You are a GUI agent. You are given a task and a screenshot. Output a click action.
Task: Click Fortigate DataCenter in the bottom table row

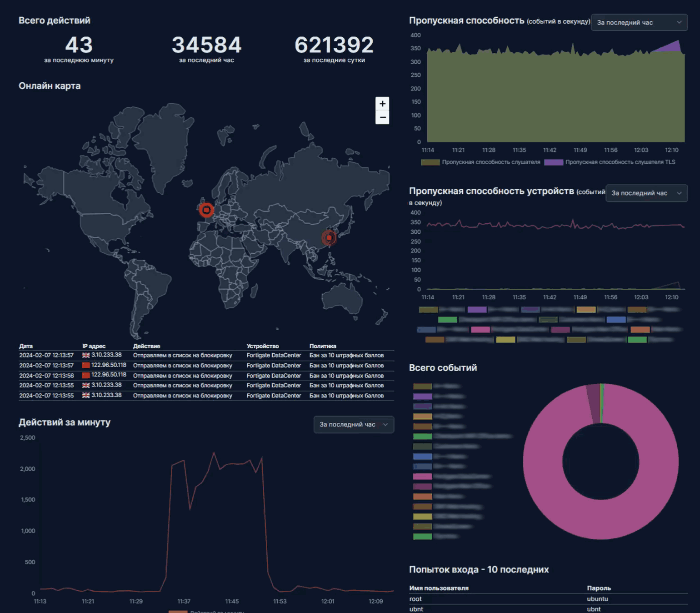(x=274, y=396)
